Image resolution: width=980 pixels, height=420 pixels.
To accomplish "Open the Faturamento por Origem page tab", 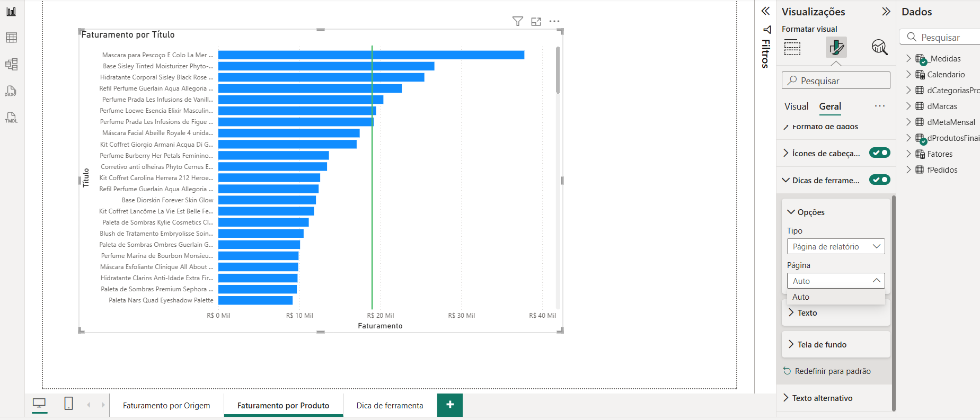I will point(166,405).
